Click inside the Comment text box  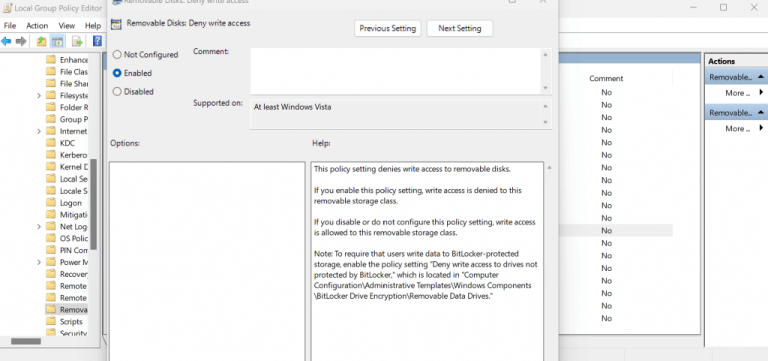395,71
